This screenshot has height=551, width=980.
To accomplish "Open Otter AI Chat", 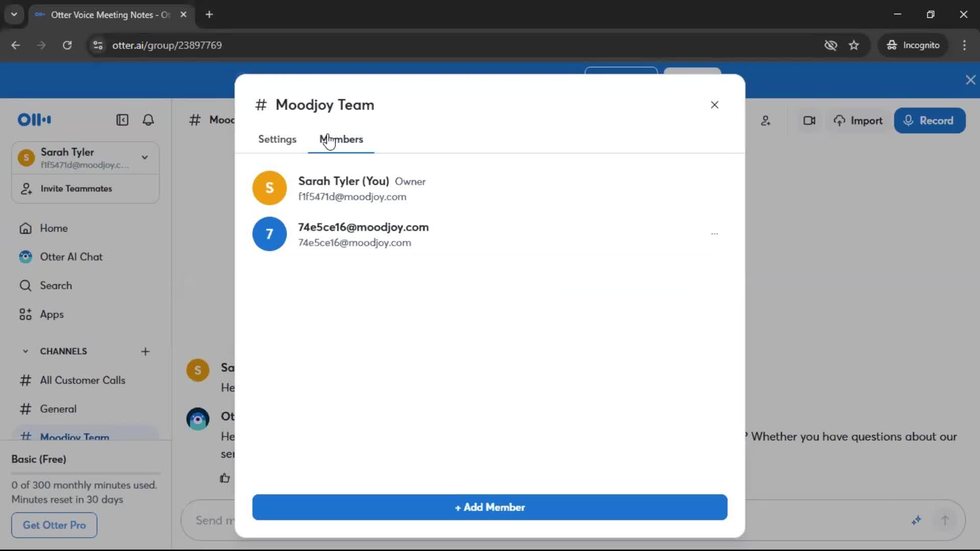I will coord(71,257).
